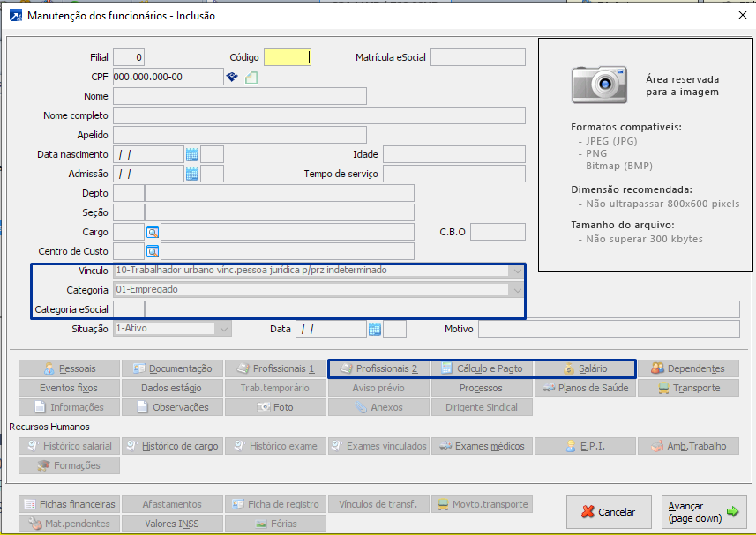Click the CPF input field
The width and height of the screenshot is (756, 535).
pyautogui.click(x=168, y=77)
